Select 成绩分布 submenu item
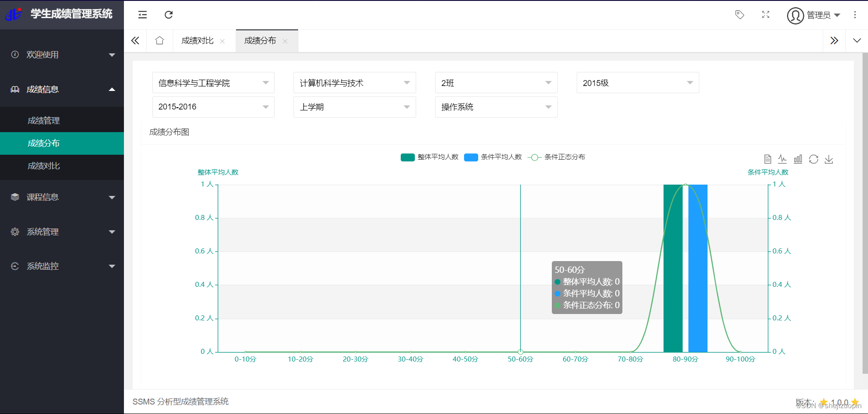Image resolution: width=868 pixels, height=414 pixels. click(62, 143)
